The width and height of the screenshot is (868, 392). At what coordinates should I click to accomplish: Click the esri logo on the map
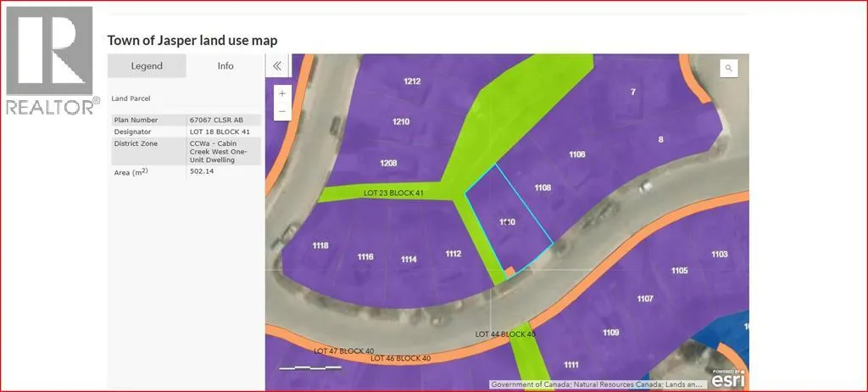[728, 378]
